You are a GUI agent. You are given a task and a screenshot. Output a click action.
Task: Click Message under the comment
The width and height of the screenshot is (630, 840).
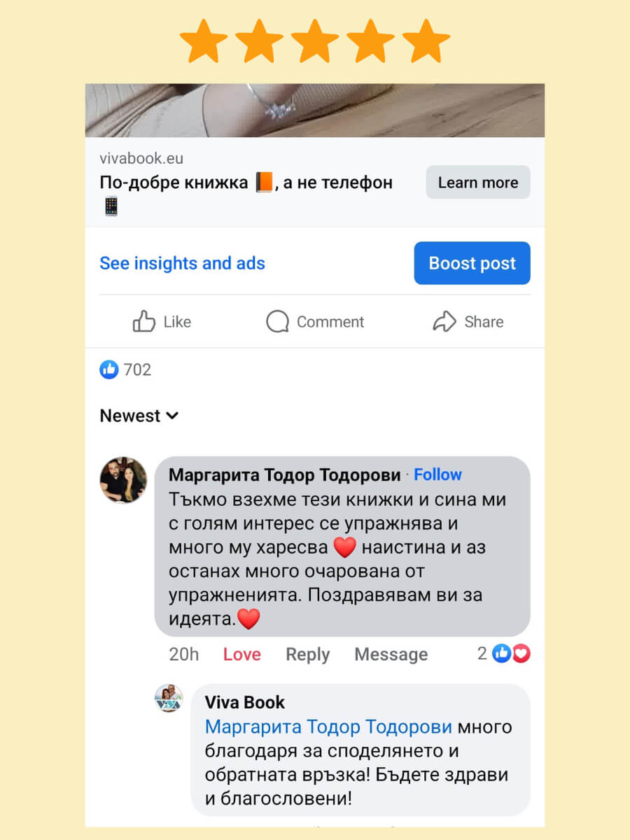(x=391, y=654)
